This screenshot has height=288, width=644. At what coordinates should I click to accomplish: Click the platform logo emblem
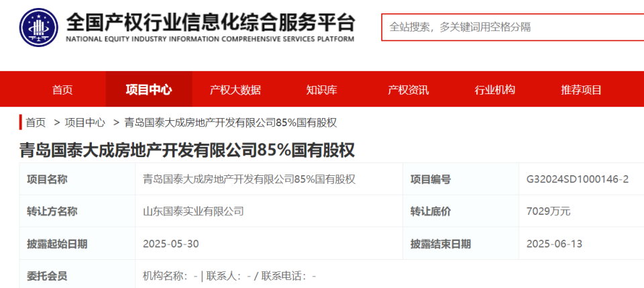(39, 28)
